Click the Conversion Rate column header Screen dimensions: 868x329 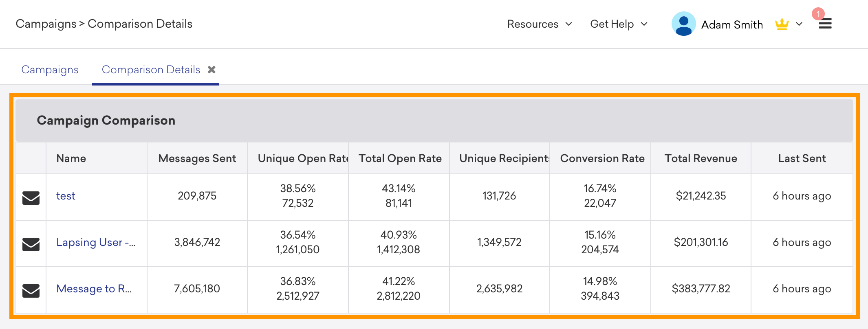[602, 158]
